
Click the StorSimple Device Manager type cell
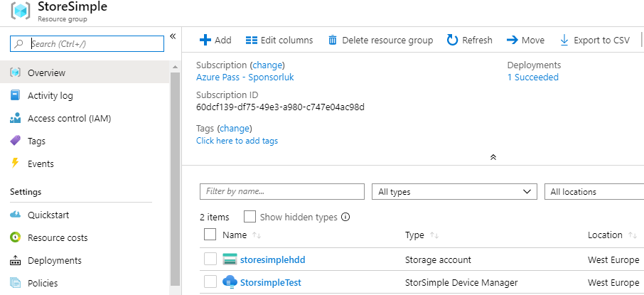click(x=461, y=283)
